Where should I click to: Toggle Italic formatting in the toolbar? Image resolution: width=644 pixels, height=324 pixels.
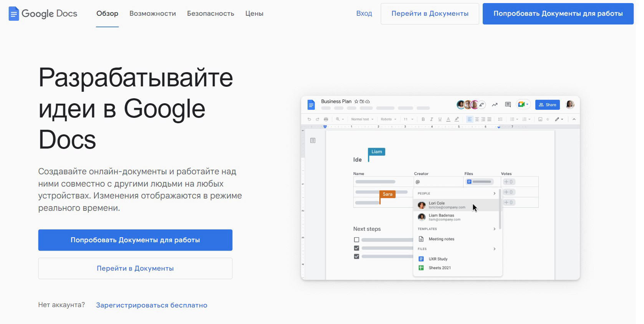431,119
